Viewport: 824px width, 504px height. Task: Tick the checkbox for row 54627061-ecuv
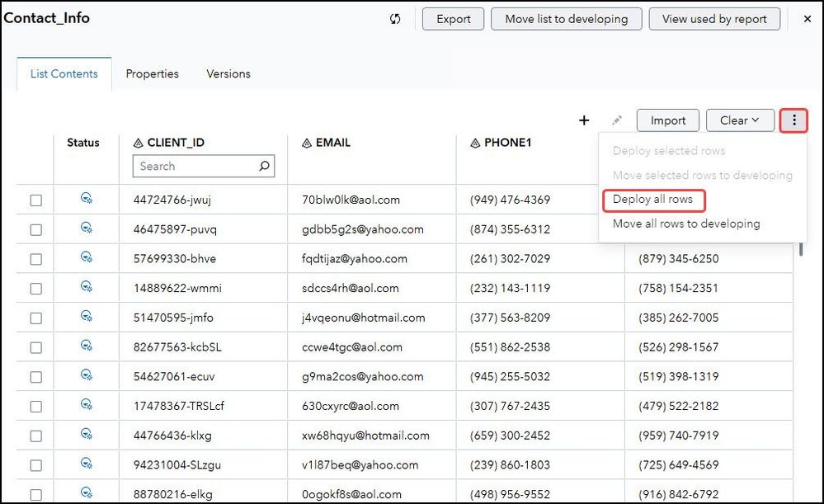click(35, 377)
